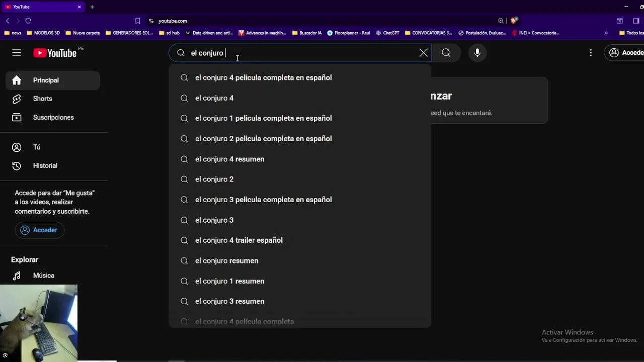The height and width of the screenshot is (362, 644).
Task: Reload the page in browser toolbar
Action: point(28,21)
